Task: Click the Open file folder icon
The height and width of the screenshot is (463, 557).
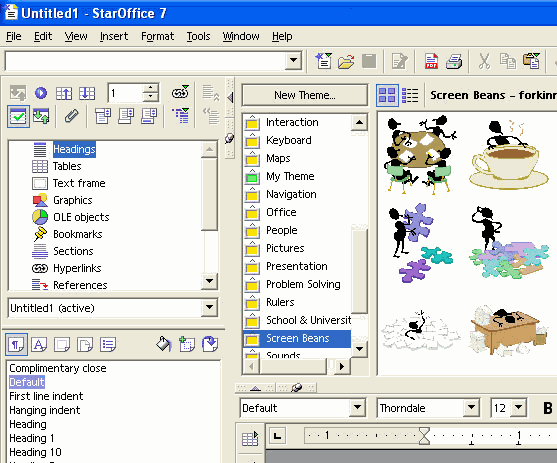Action: point(346,61)
